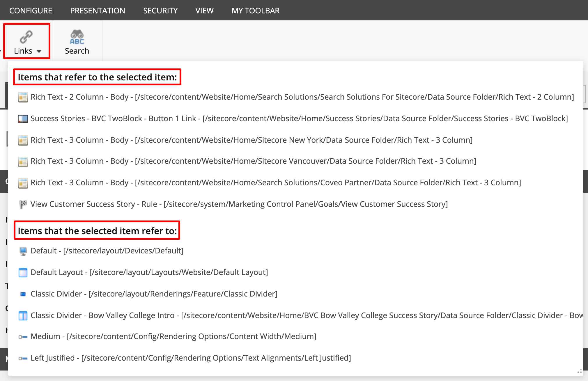Viewport: 588px width, 381px height.
Task: Go to Default device link
Action: click(x=107, y=251)
